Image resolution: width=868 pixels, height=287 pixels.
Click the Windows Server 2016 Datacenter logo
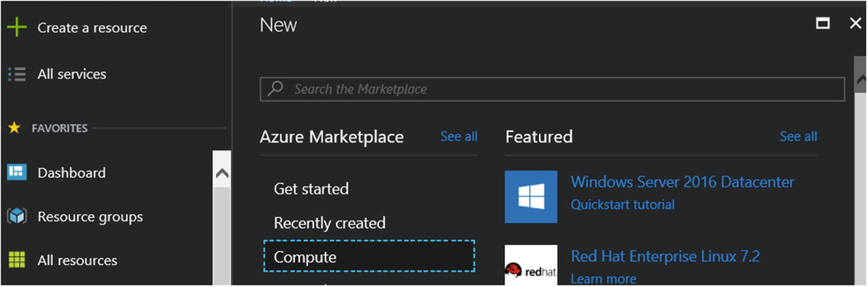(531, 196)
